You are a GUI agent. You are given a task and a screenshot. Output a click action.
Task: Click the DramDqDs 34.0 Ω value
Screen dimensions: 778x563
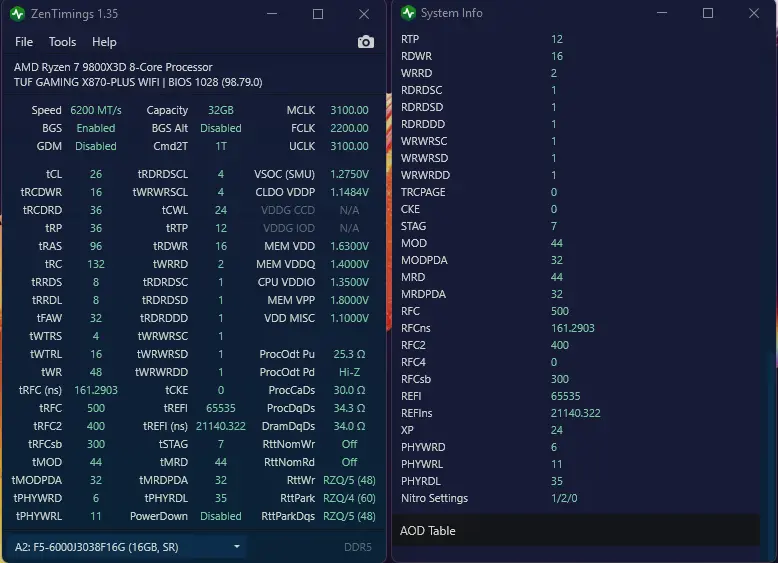click(349, 426)
